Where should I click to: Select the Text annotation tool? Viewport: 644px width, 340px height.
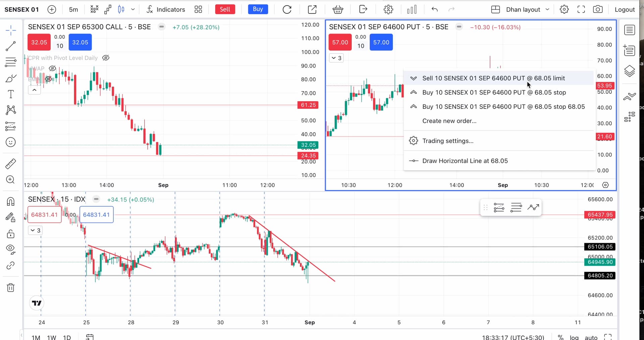click(x=11, y=94)
